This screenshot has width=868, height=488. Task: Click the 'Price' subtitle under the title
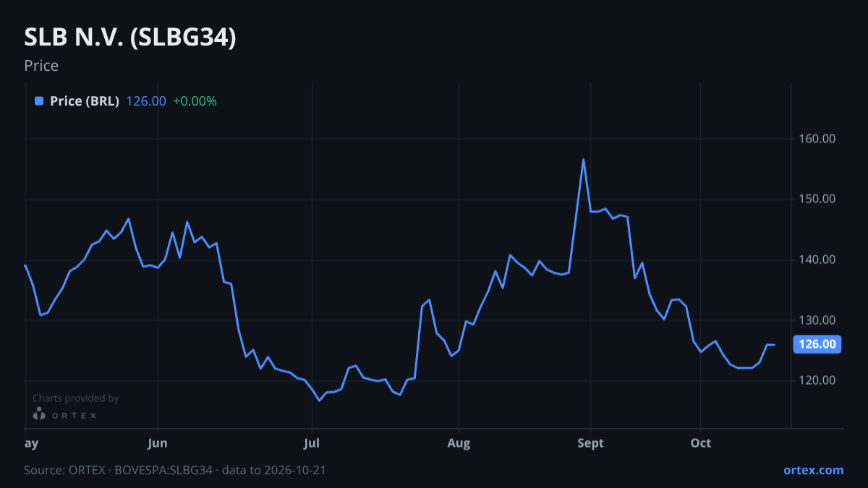41,66
